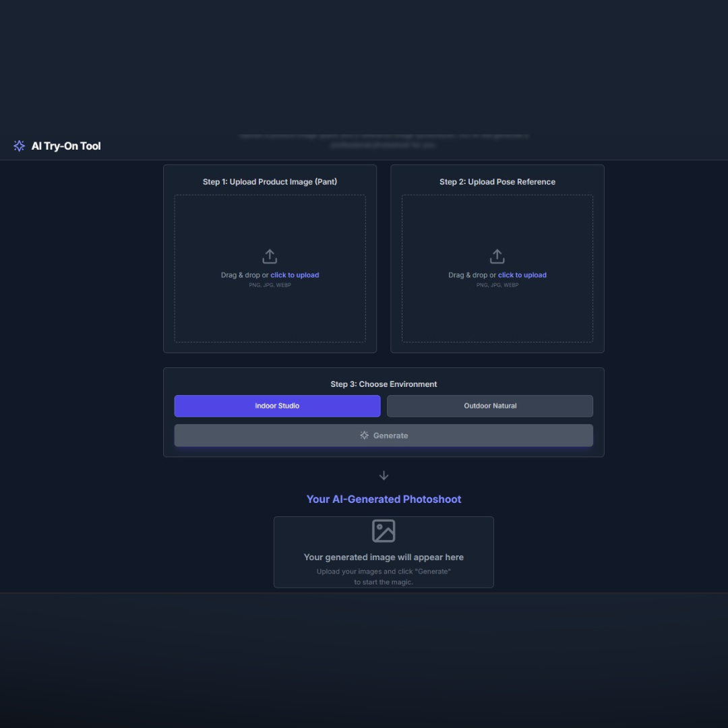Click the upload arrow icon in Step 1
The height and width of the screenshot is (728, 728).
270,257
